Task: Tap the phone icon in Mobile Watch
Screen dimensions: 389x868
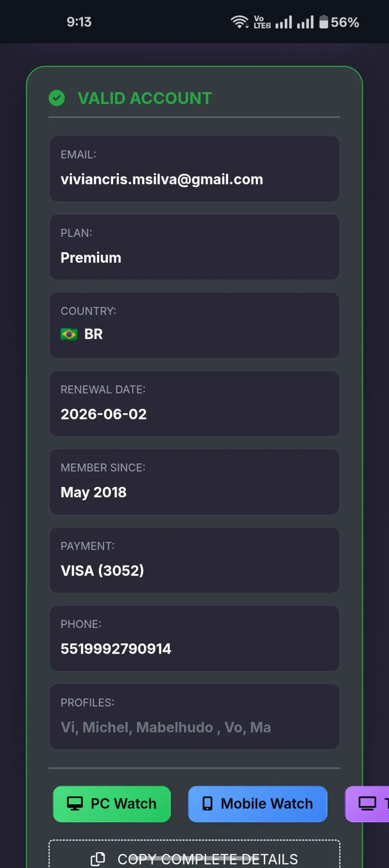Action: [207, 803]
